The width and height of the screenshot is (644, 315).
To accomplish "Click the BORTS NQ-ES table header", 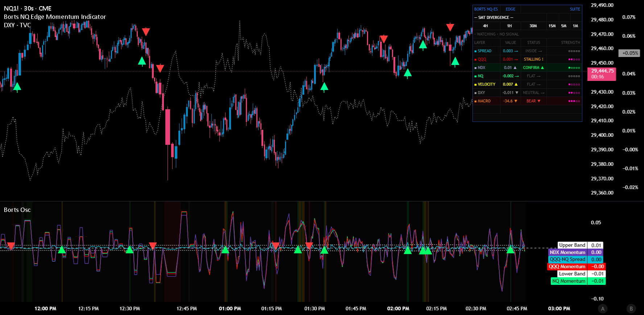I will 486,9.
